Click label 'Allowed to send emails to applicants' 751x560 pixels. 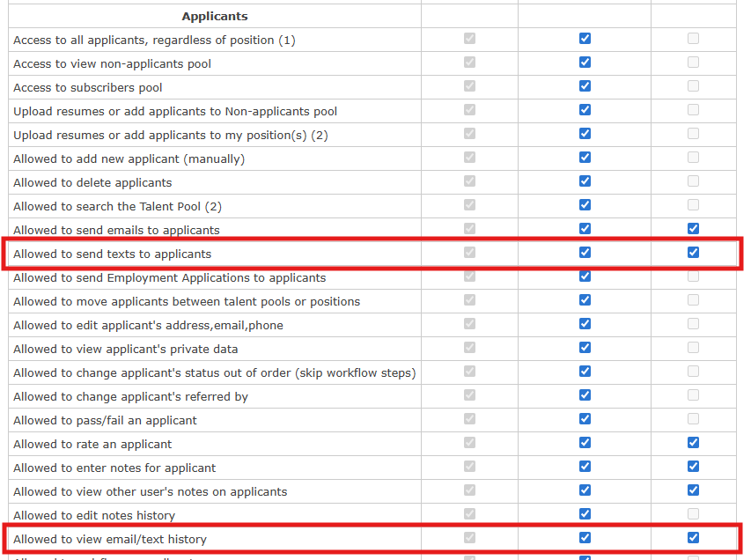click(x=116, y=231)
